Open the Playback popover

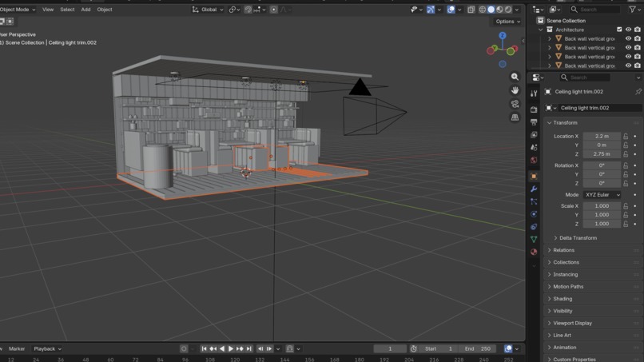[47, 349]
